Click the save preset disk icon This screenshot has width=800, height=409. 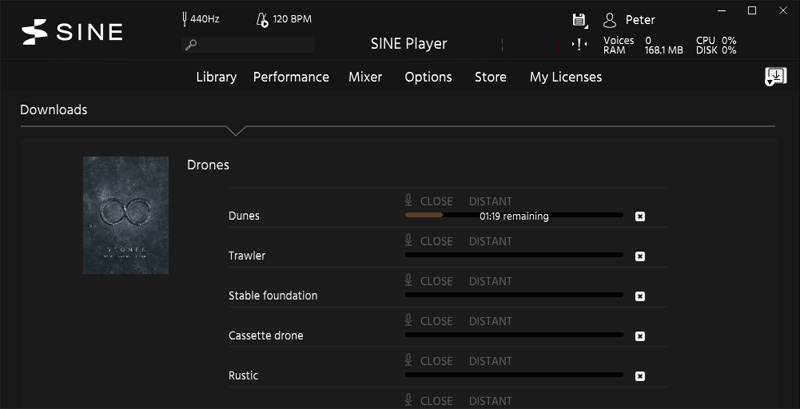[579, 20]
